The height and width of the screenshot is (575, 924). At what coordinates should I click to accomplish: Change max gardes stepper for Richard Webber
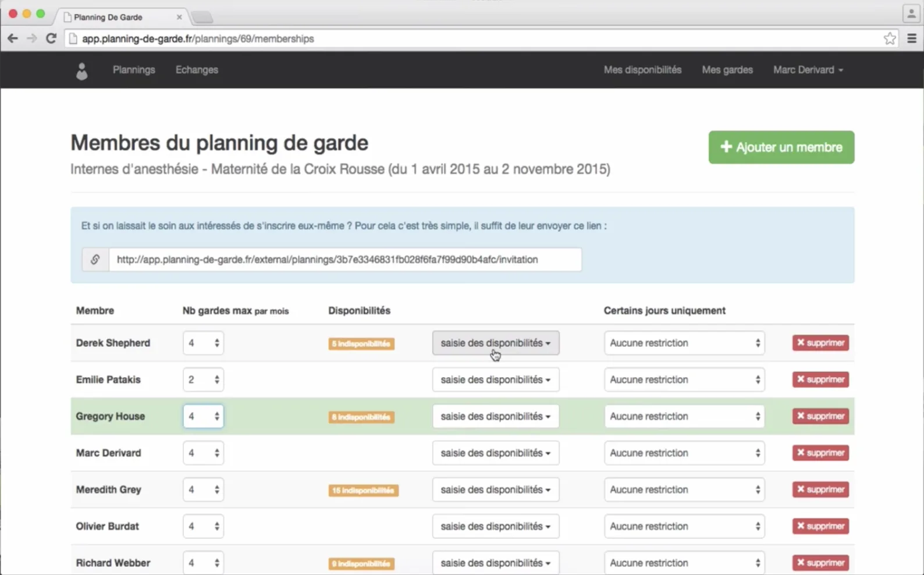203,563
